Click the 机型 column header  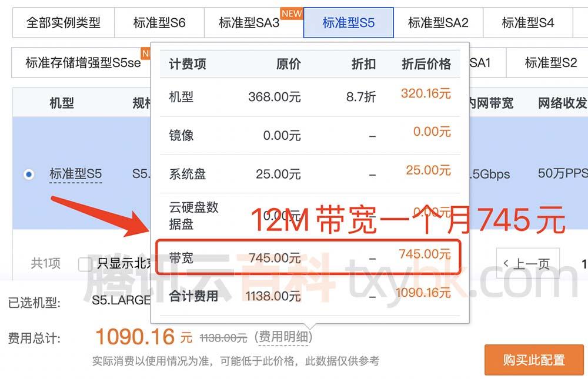pos(62,103)
